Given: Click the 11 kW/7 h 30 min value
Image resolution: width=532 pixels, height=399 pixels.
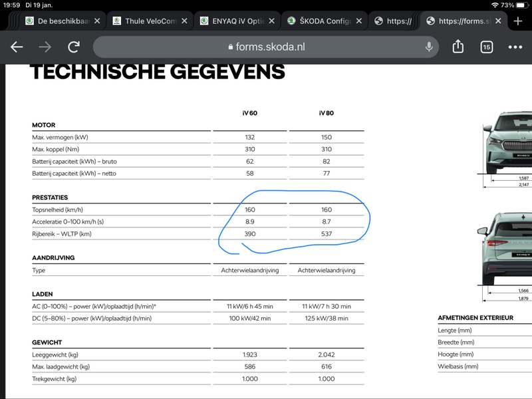Looking at the screenshot, I should tap(327, 307).
